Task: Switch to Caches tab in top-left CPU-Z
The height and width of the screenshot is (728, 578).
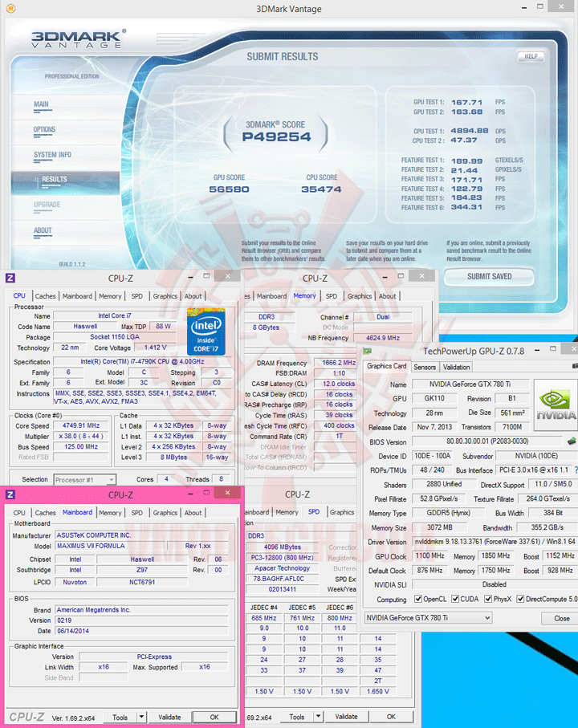Action: [x=45, y=296]
